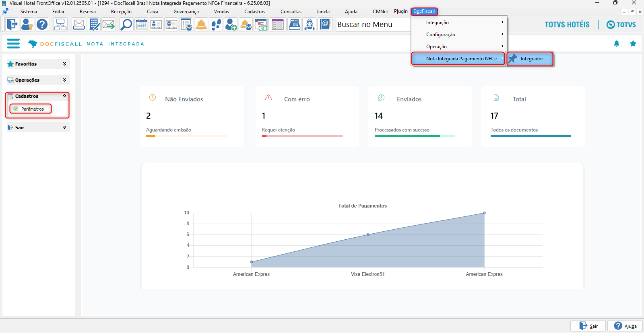644x333 pixels.
Task: Open the Vendas menu
Action: 221,12
